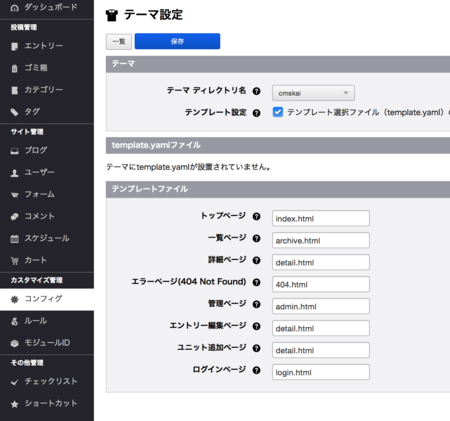Show help icon for ユニット追加ページ
The image size is (450, 421).
pyautogui.click(x=256, y=348)
